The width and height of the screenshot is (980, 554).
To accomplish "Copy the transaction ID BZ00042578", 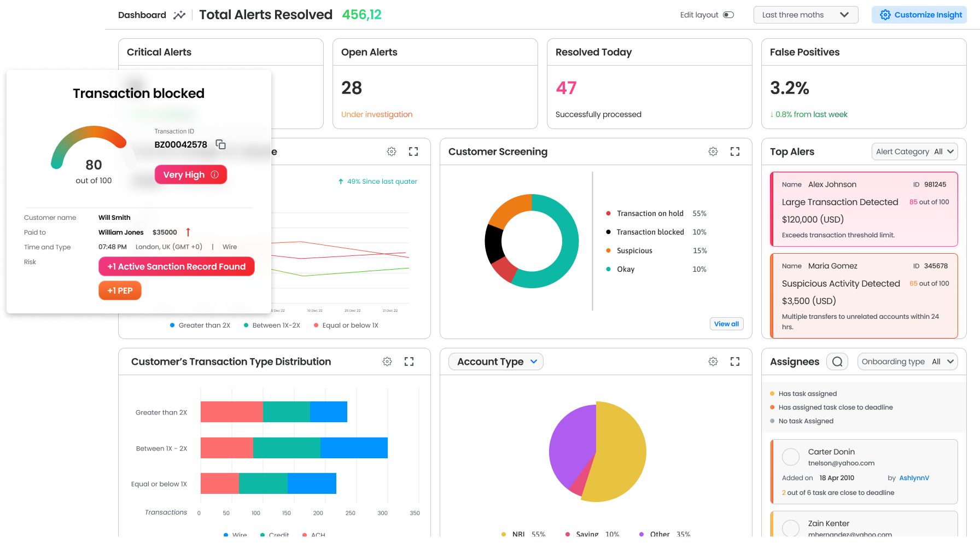I will pos(221,144).
